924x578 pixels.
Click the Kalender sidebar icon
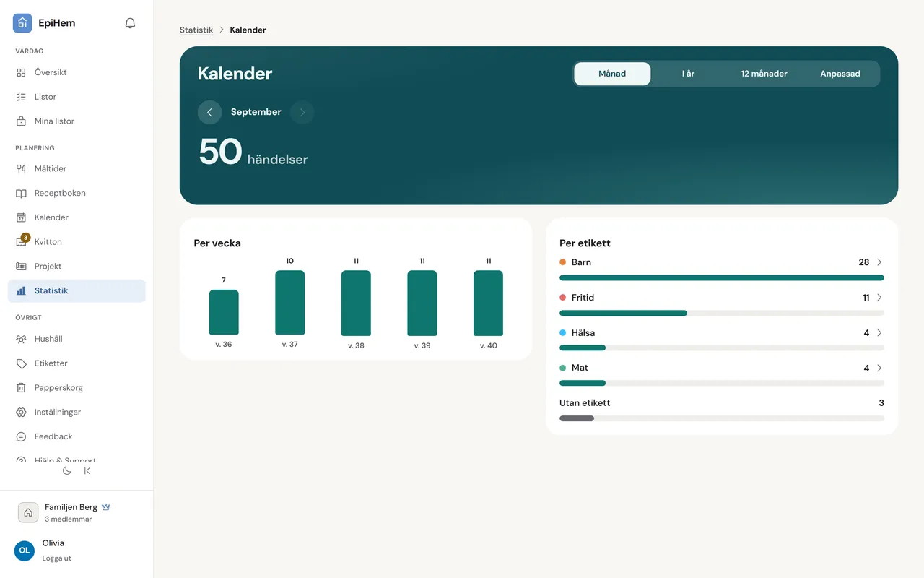(22, 217)
